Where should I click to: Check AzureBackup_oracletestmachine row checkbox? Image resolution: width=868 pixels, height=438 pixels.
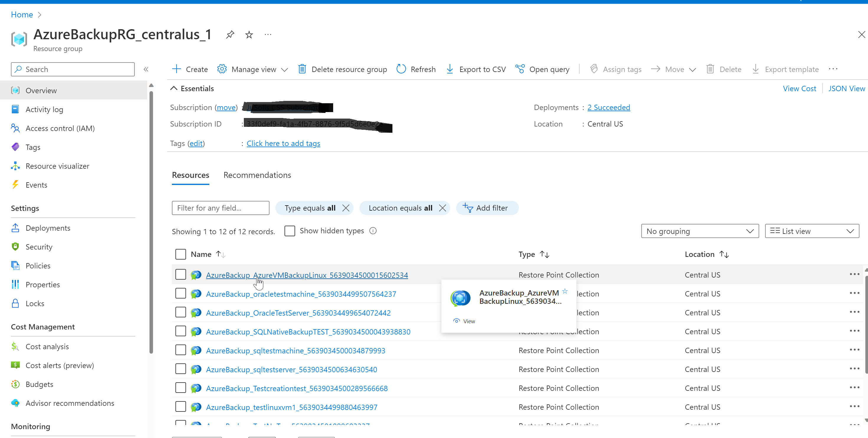(x=181, y=293)
